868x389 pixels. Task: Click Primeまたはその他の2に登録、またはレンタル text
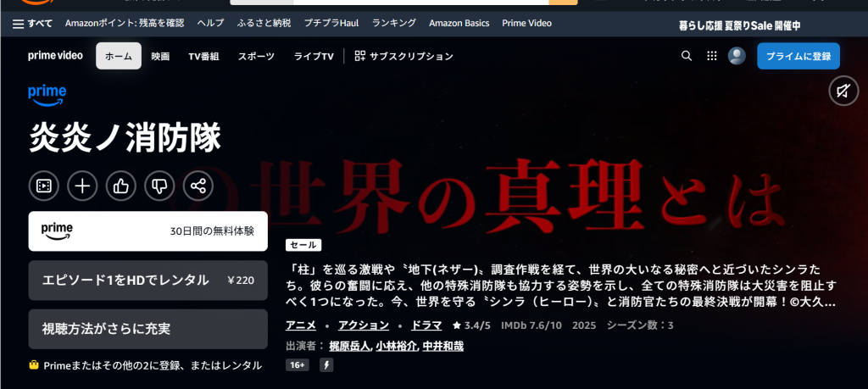(153, 365)
